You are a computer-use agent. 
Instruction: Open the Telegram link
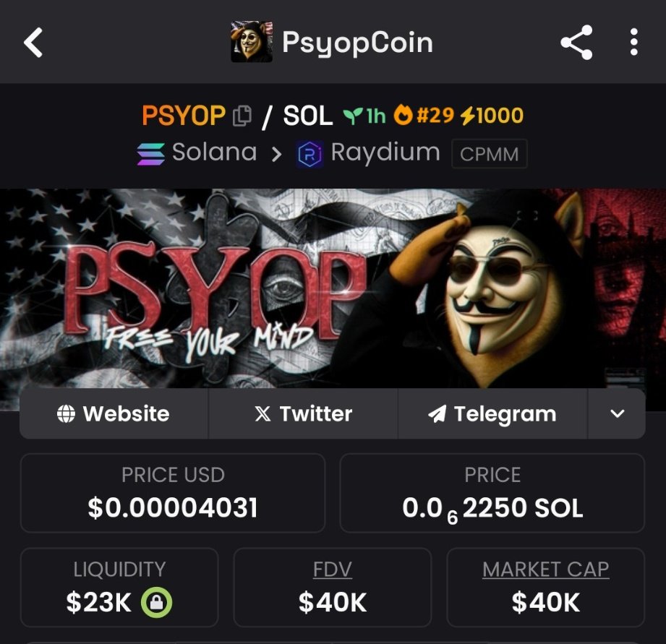click(492, 413)
